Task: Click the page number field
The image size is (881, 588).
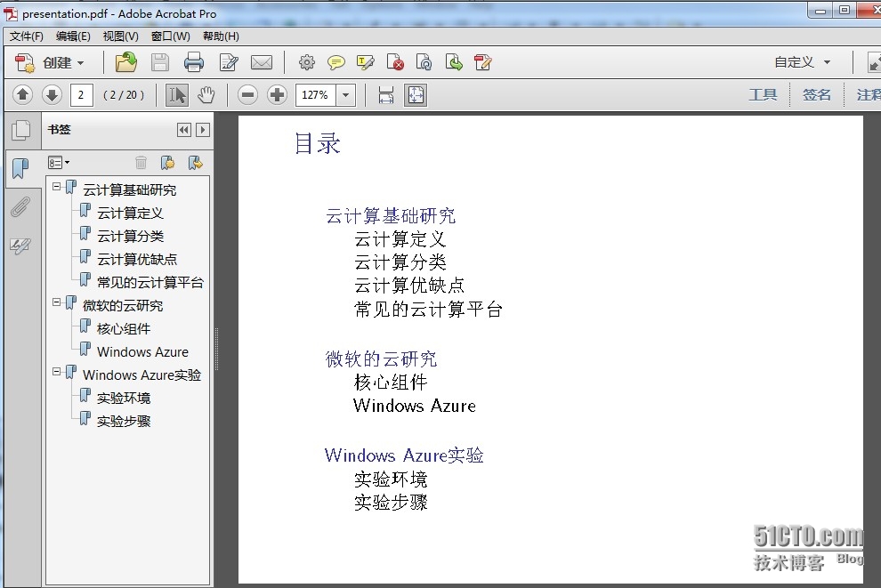Action: 82,95
